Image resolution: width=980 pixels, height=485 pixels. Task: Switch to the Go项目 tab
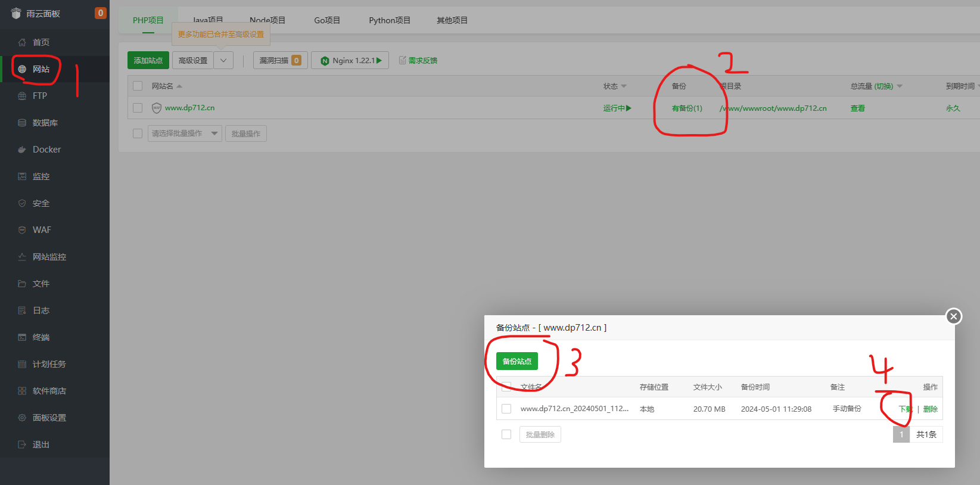coord(327,20)
